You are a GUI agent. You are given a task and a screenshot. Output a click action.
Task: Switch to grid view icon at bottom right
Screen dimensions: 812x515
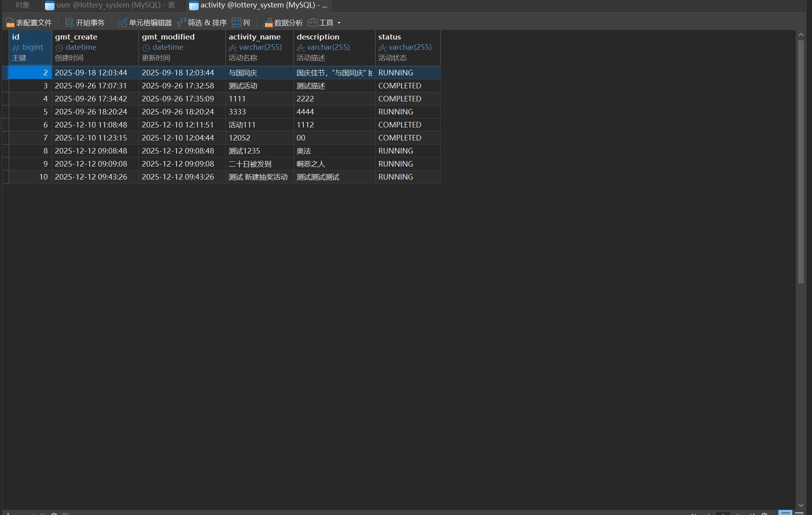[785, 513]
